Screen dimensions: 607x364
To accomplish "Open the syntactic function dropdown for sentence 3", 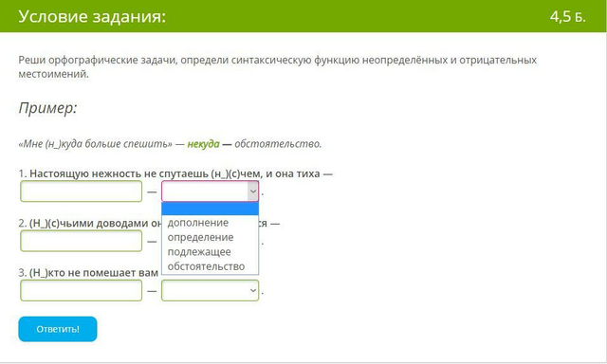I will (210, 290).
